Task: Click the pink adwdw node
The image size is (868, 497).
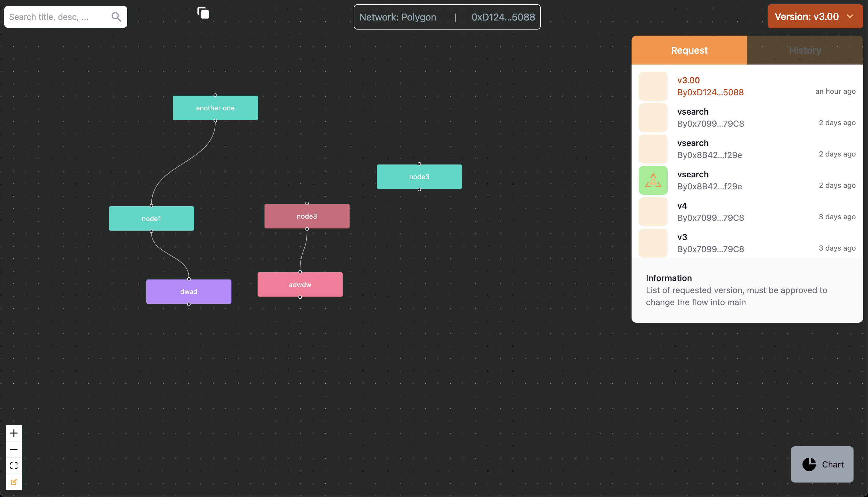Action: pos(300,284)
